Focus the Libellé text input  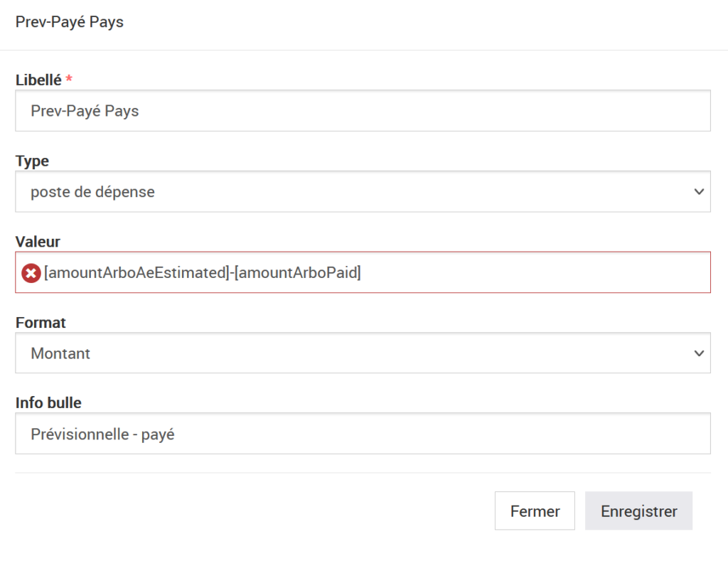(x=363, y=111)
